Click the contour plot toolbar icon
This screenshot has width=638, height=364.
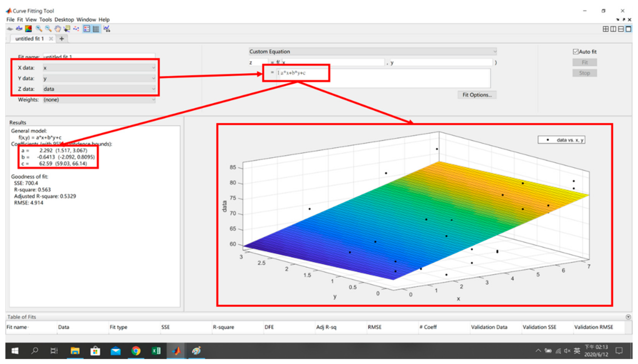(28, 29)
